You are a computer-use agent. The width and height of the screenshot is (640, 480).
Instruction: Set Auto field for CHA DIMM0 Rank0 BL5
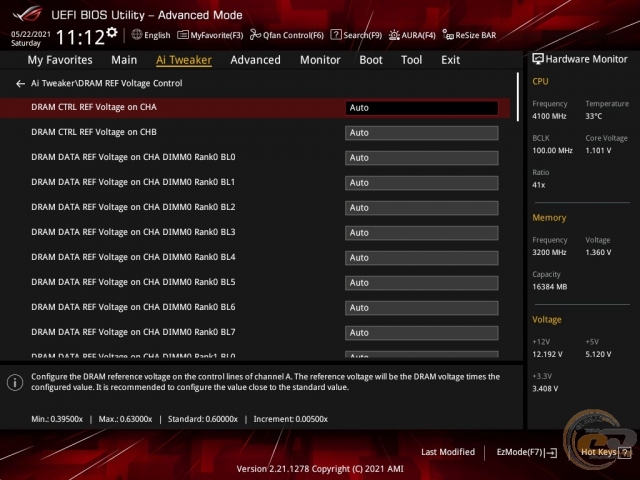click(422, 283)
